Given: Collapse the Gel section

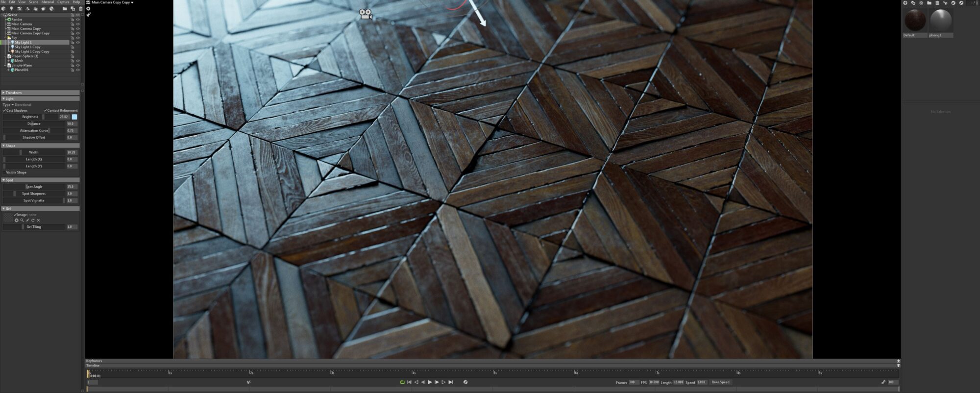Looking at the screenshot, I should click(40, 208).
